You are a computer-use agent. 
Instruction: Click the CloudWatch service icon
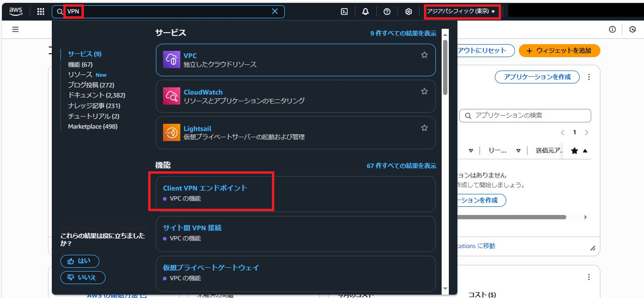172,96
